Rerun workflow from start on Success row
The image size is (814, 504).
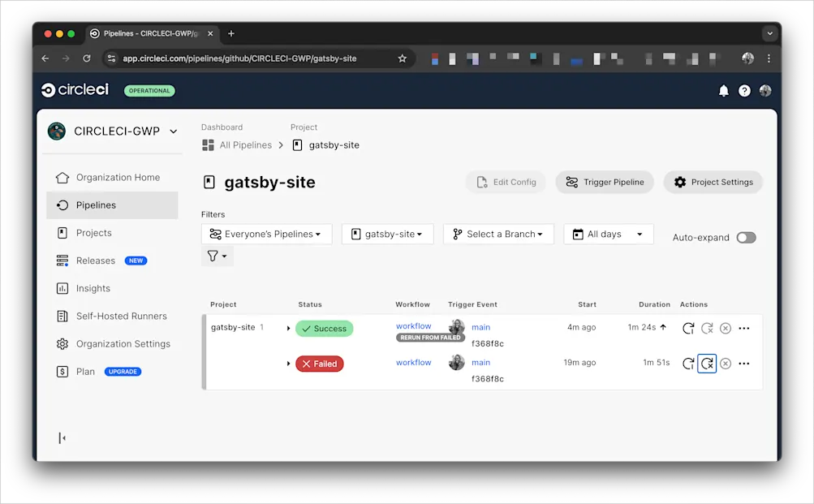pyautogui.click(x=688, y=328)
